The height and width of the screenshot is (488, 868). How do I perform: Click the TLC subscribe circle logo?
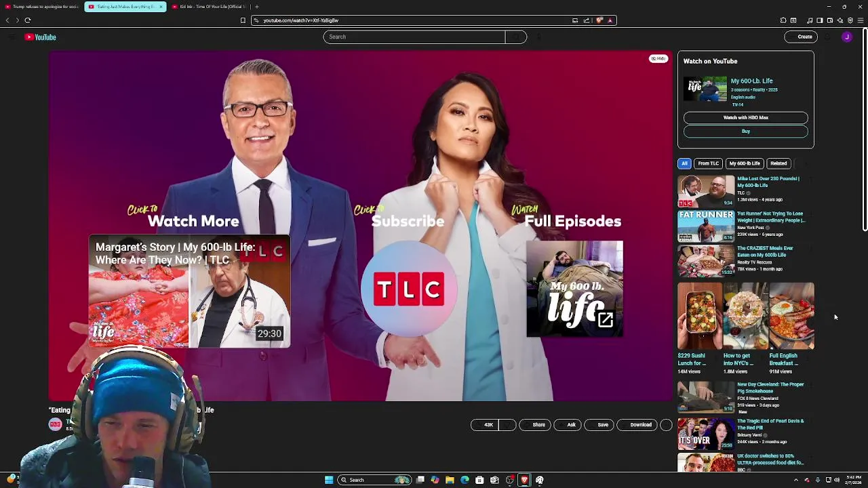409,290
